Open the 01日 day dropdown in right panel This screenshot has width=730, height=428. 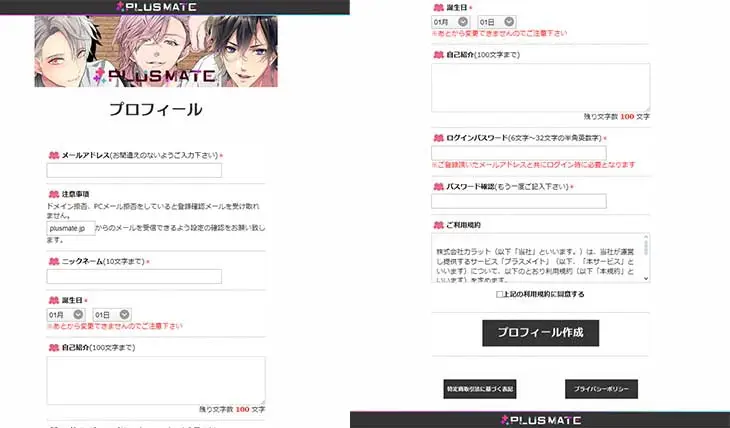(497, 22)
